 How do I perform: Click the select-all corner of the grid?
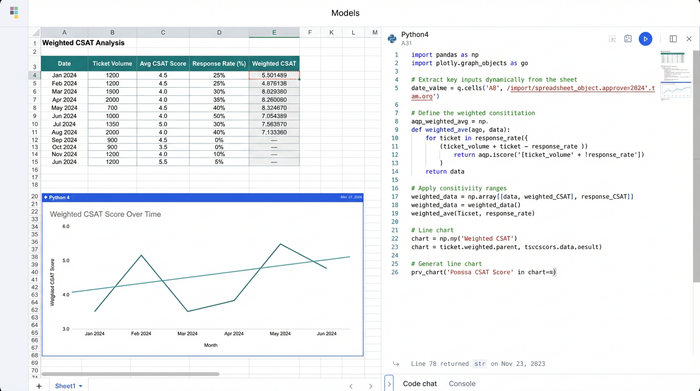pyautogui.click(x=35, y=32)
